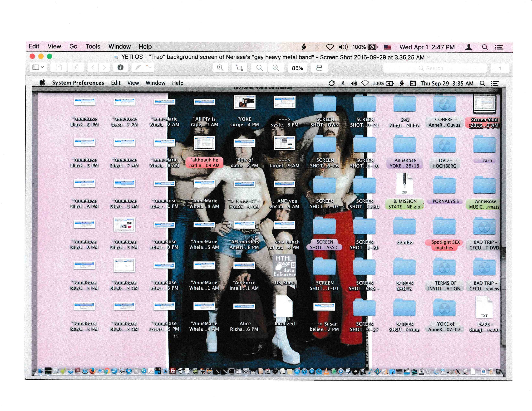Click the volume icon in the top menu bar
The width and height of the screenshot is (532, 411).
(343, 47)
